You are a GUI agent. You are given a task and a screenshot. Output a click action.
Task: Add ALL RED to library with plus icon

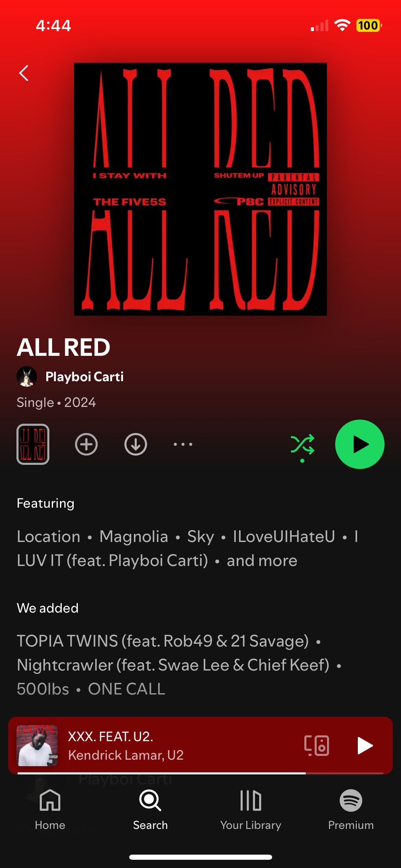pos(86,444)
